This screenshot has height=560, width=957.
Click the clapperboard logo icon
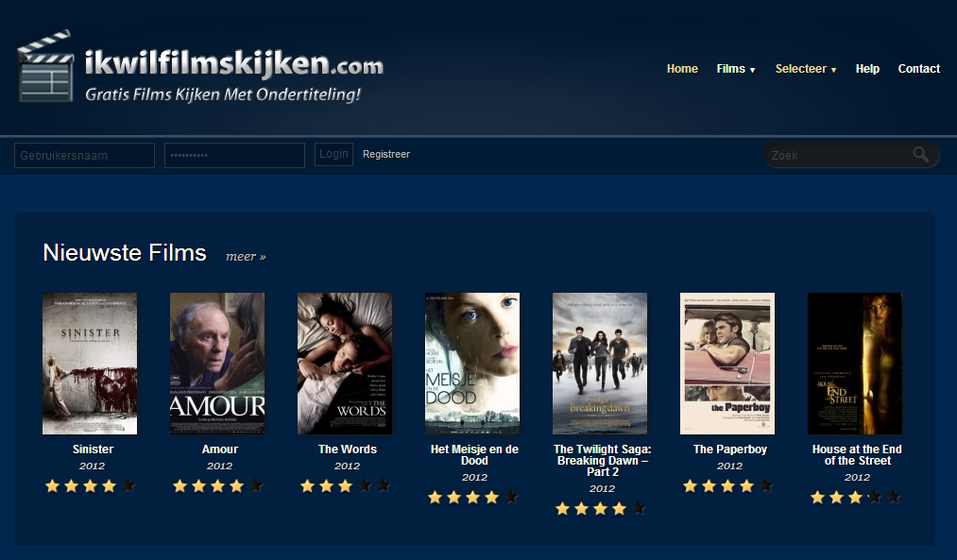45,66
